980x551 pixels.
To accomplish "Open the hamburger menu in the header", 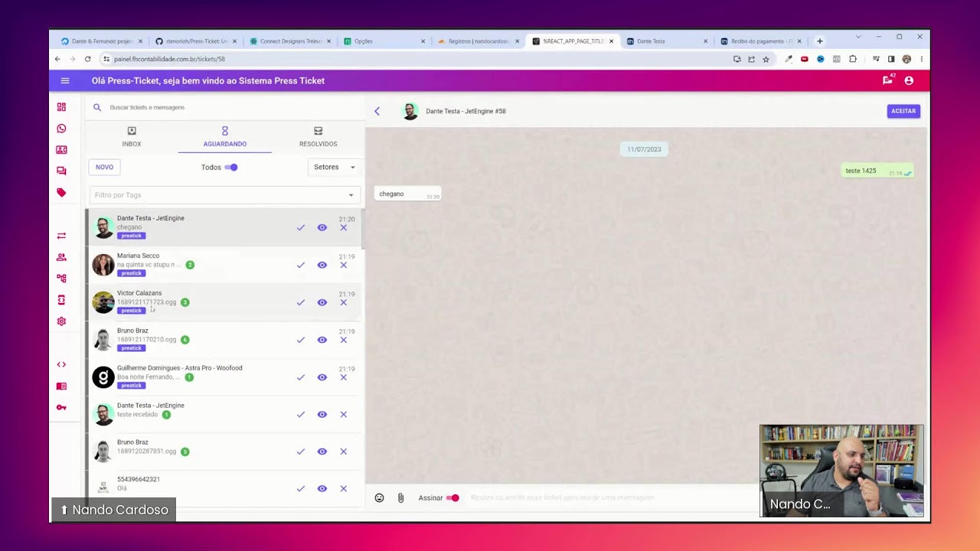I will pos(65,80).
